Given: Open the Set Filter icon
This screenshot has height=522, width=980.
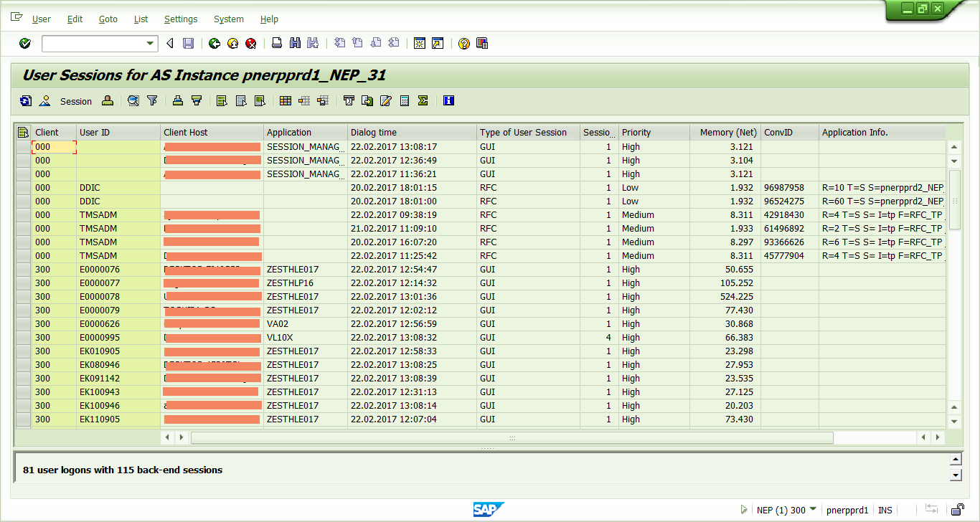Looking at the screenshot, I should tap(152, 100).
